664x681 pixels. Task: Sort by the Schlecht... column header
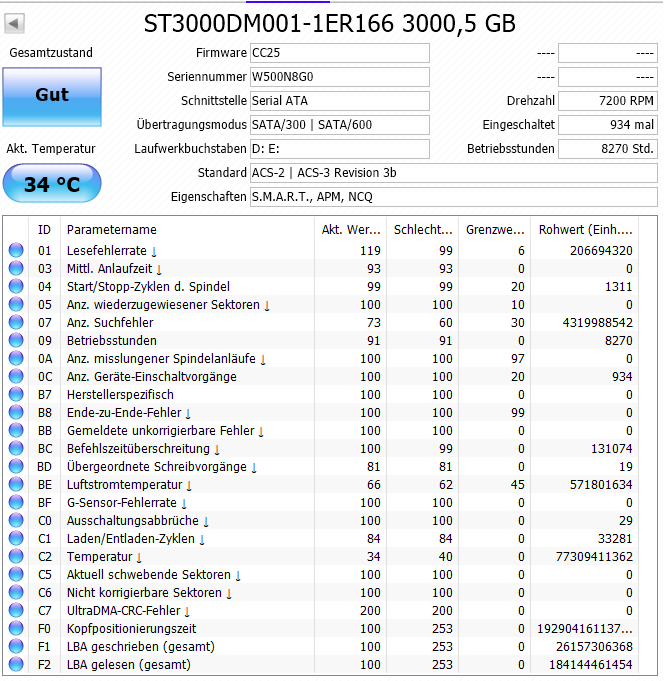(423, 230)
